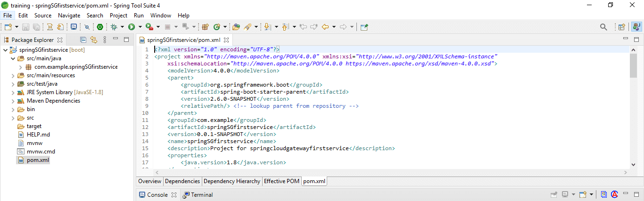This screenshot has height=201, width=644.
Task: Collapse the src/main/java folder
Action: (x=13, y=58)
